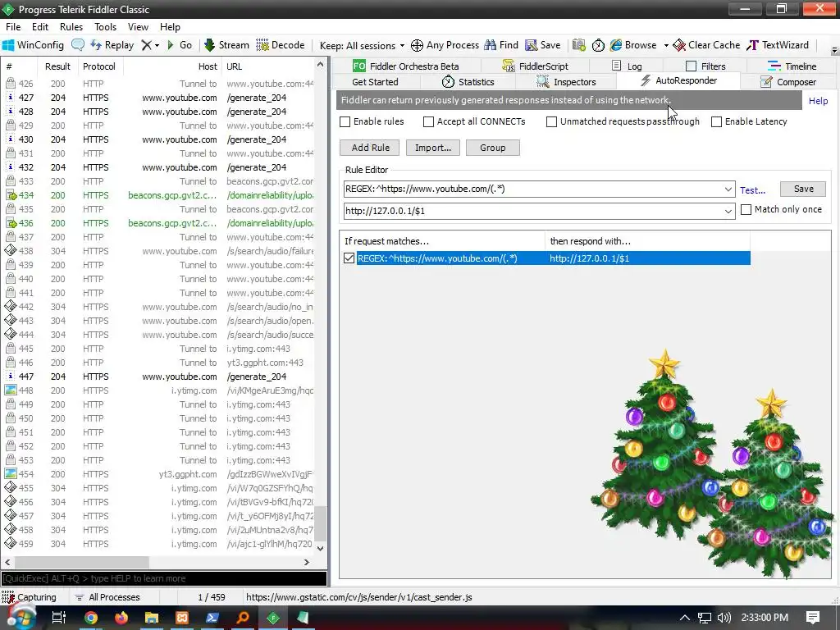Open Chrome from the taskbar
840x630 pixels.
pyautogui.click(x=90, y=618)
